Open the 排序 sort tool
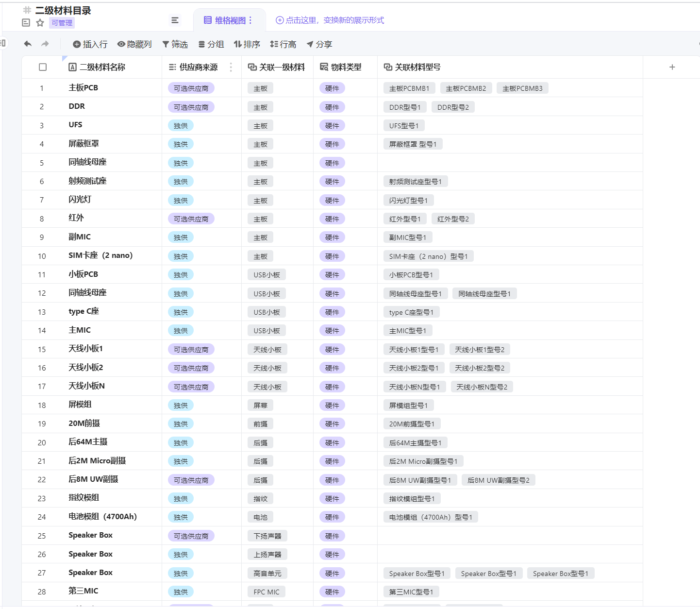This screenshot has height=609, width=700. pyautogui.click(x=247, y=44)
